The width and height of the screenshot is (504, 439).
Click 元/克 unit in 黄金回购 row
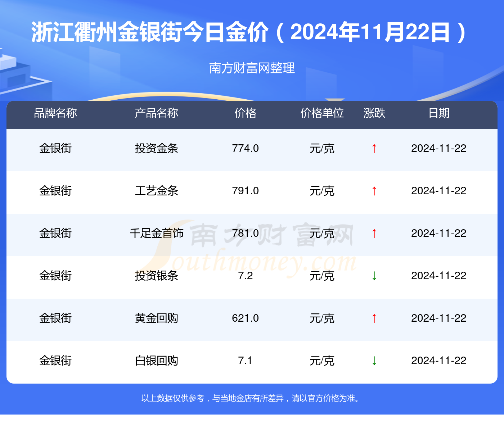(x=322, y=318)
